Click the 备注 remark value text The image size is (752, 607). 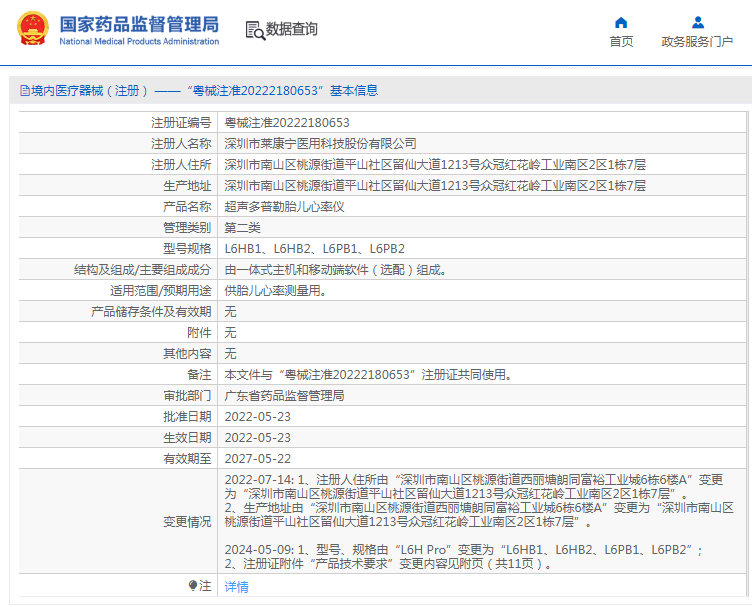click(x=368, y=374)
